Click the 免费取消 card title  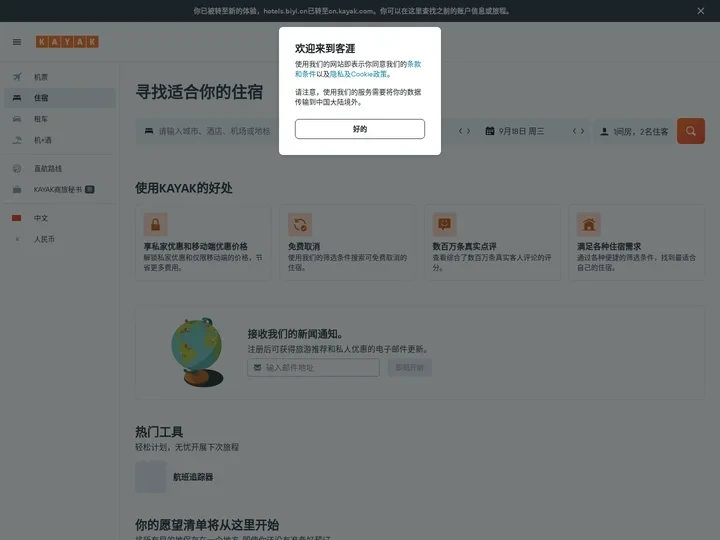coord(304,247)
